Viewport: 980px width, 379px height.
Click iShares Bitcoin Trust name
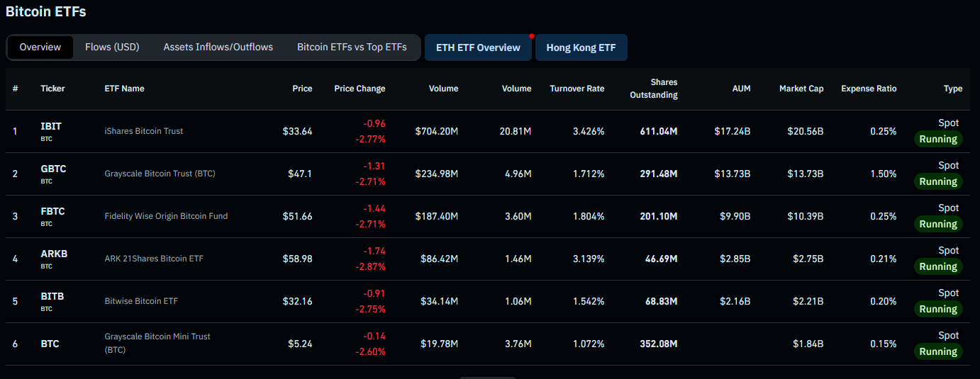[143, 131]
